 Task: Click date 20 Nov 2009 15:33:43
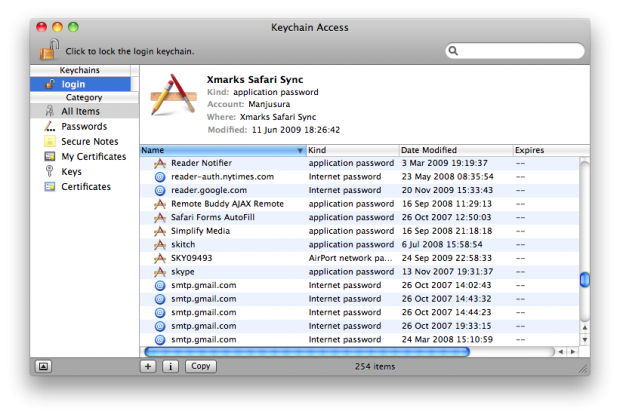click(x=447, y=191)
